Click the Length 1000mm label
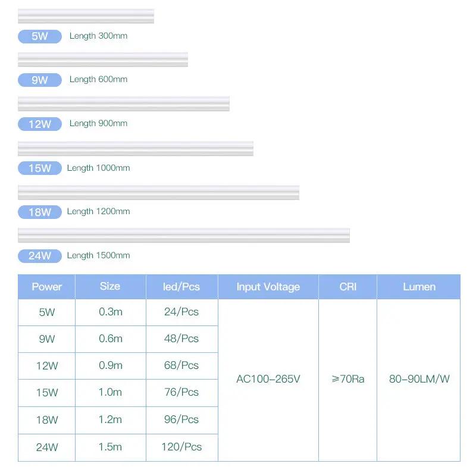The width and height of the screenshot is (476, 476). point(98,168)
